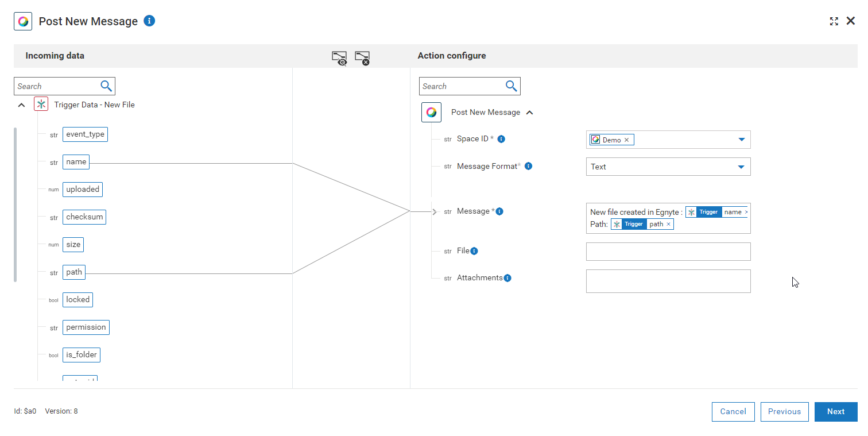This screenshot has width=868, height=436.
Task: Open the info tooltip beside Post New Message title
Action: (149, 21)
